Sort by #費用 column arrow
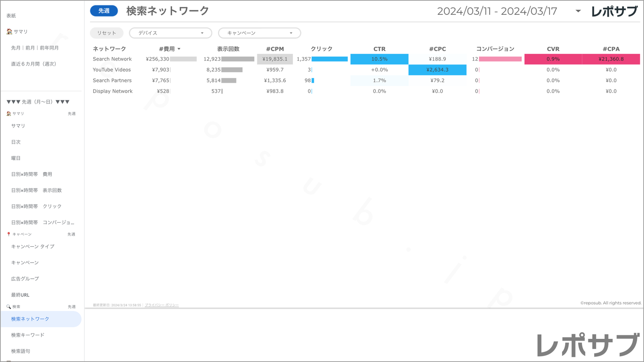This screenshot has width=644, height=362. (179, 49)
